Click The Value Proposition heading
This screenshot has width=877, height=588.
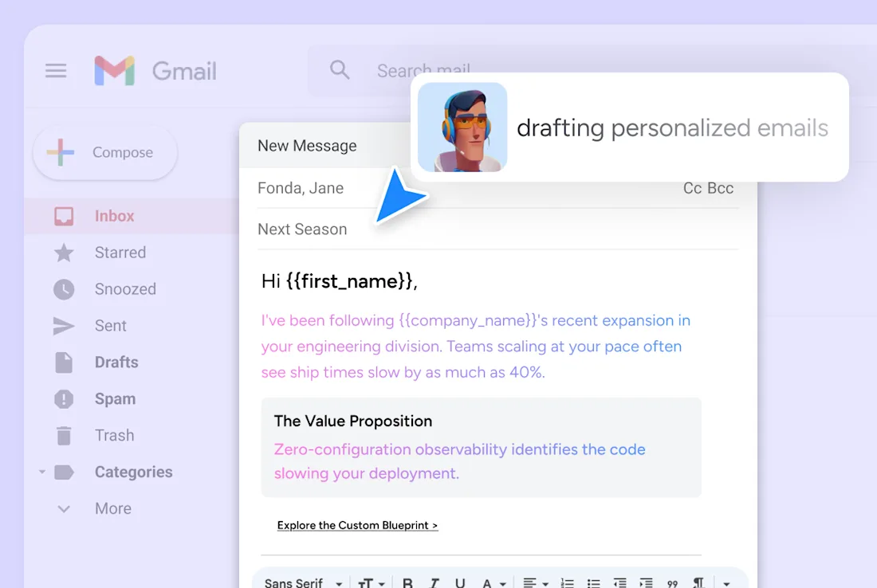353,421
